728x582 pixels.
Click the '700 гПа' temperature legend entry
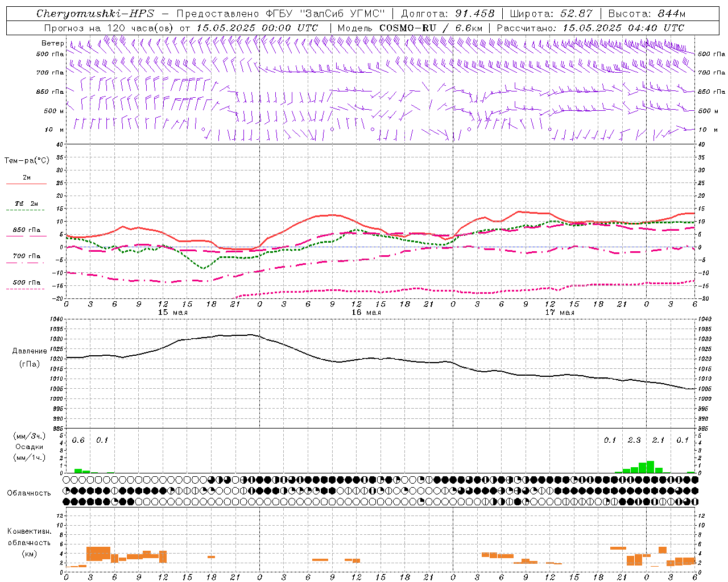pos(27,256)
